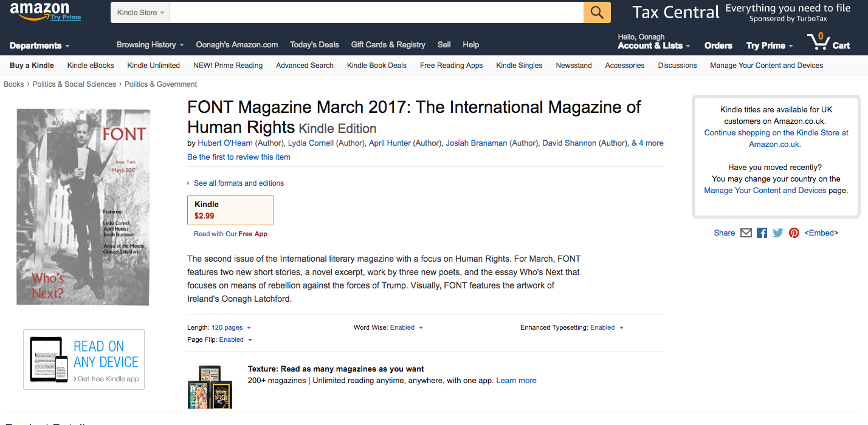Open Kindle Singles

click(x=519, y=66)
